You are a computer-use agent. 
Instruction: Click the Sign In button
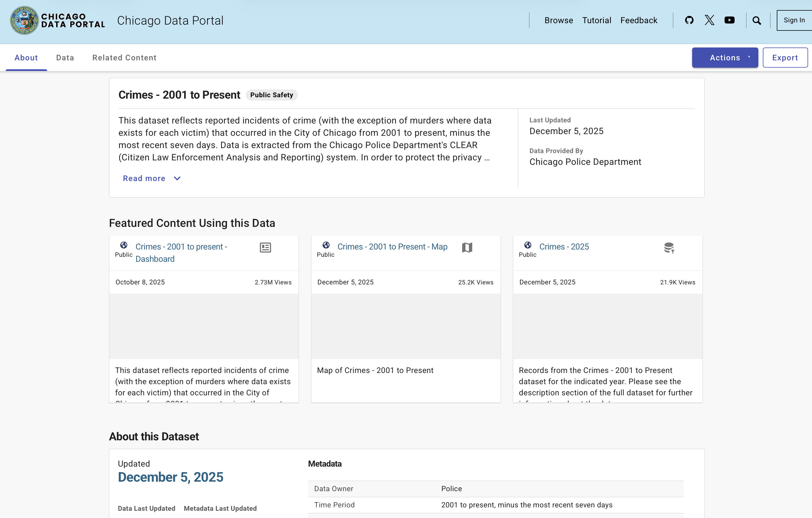coord(794,20)
